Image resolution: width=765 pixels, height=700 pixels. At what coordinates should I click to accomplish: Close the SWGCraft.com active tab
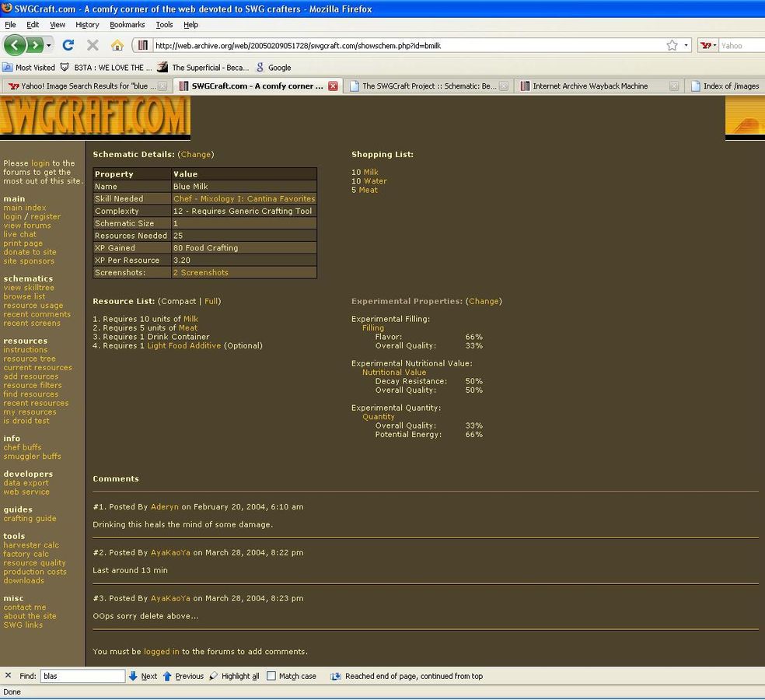pyautogui.click(x=333, y=86)
